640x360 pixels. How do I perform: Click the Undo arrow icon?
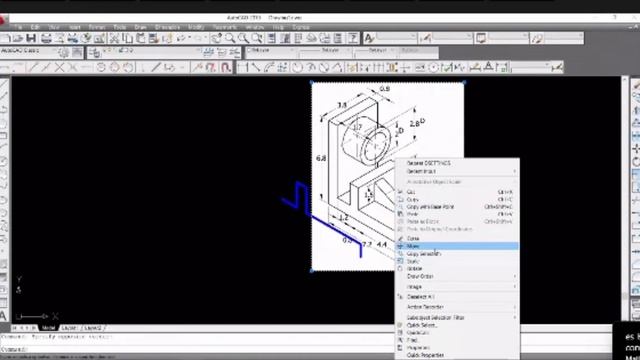[x=180, y=38]
